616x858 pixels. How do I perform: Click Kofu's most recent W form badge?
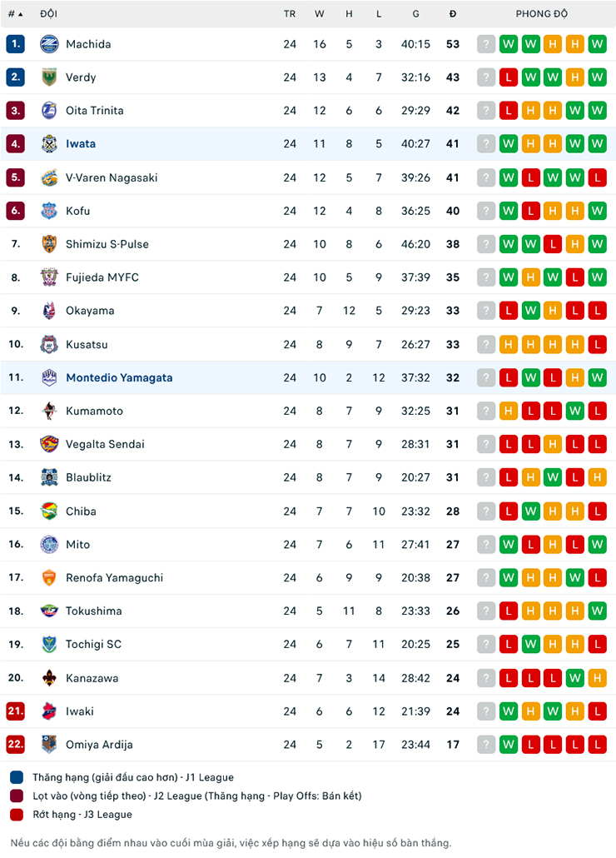pyautogui.click(x=597, y=211)
